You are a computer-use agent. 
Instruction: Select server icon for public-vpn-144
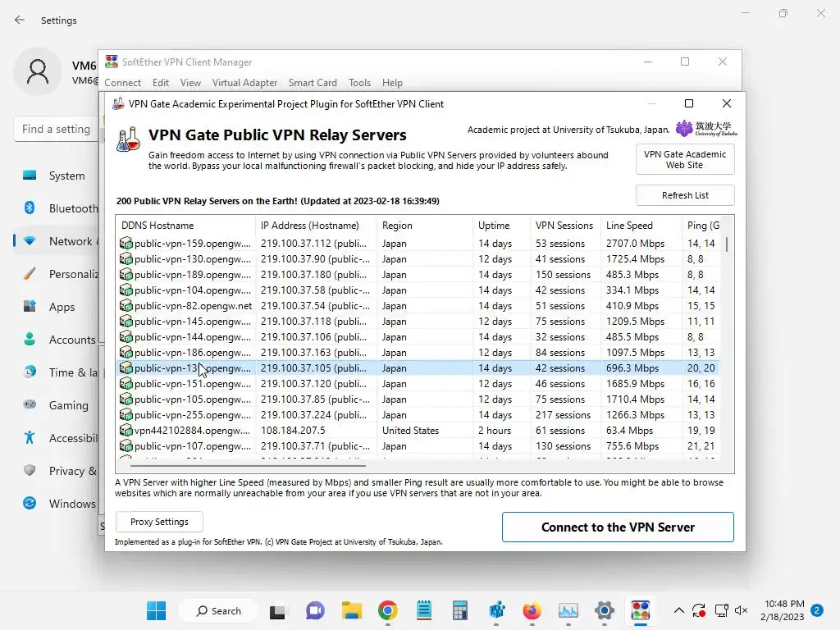[x=126, y=336]
